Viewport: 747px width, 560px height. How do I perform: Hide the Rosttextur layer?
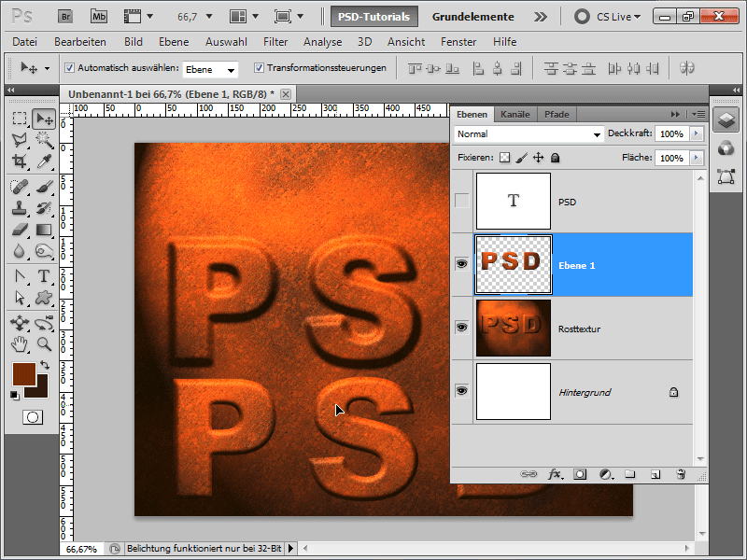pyautogui.click(x=461, y=328)
